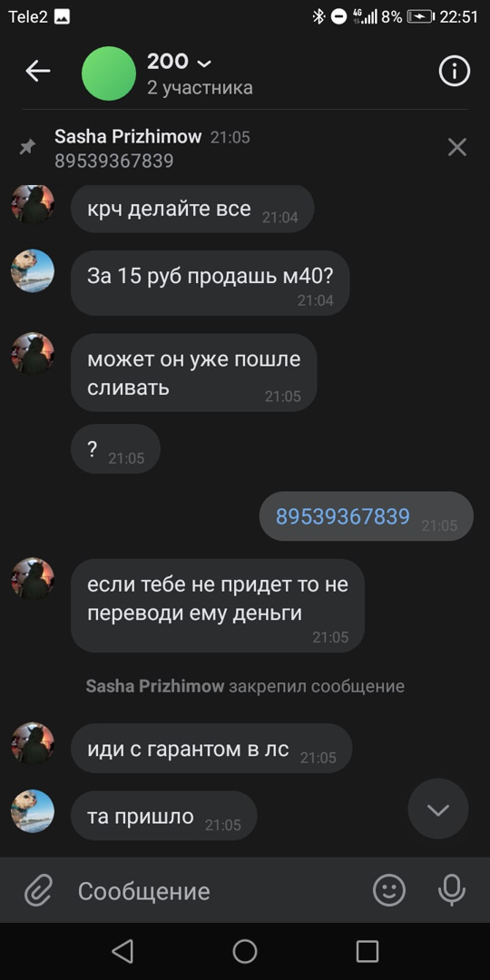Tap the pin icon beside pinned message
Screen dimensions: 490x980
[27, 148]
